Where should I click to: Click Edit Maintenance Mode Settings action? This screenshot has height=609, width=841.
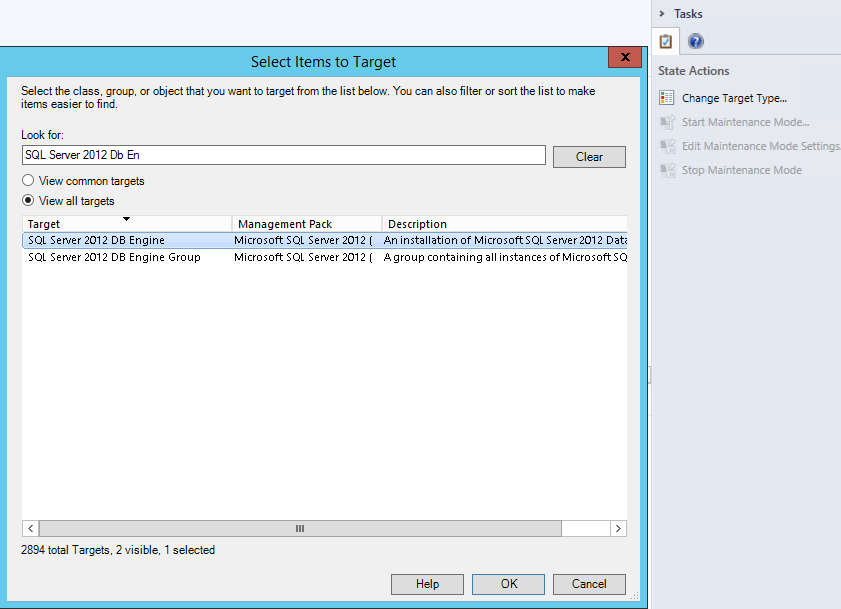[x=761, y=146]
